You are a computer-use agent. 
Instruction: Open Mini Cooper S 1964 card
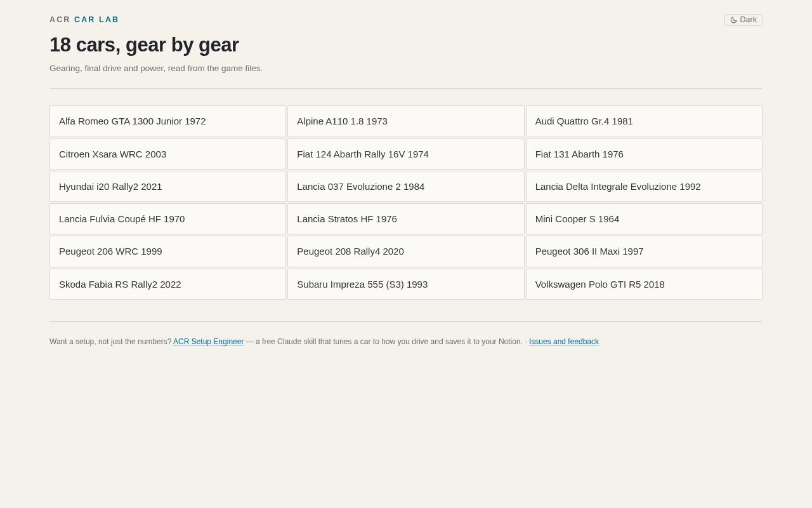[x=644, y=219]
